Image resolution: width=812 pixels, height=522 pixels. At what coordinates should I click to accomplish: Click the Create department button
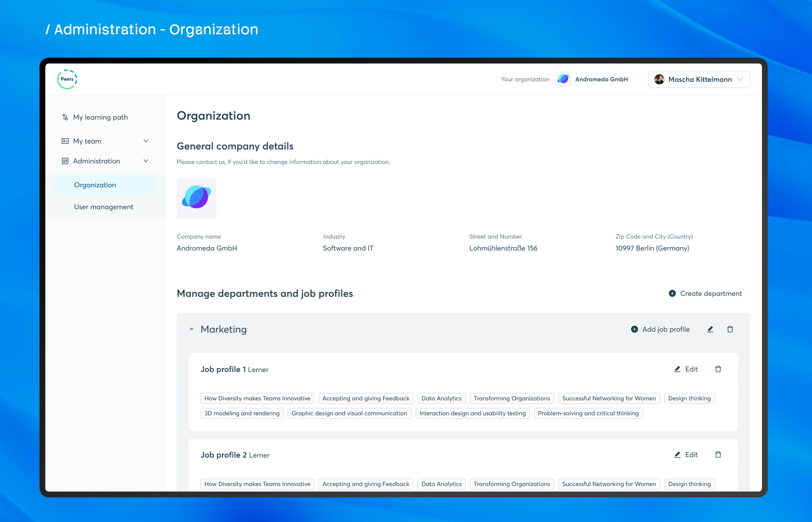pos(705,294)
